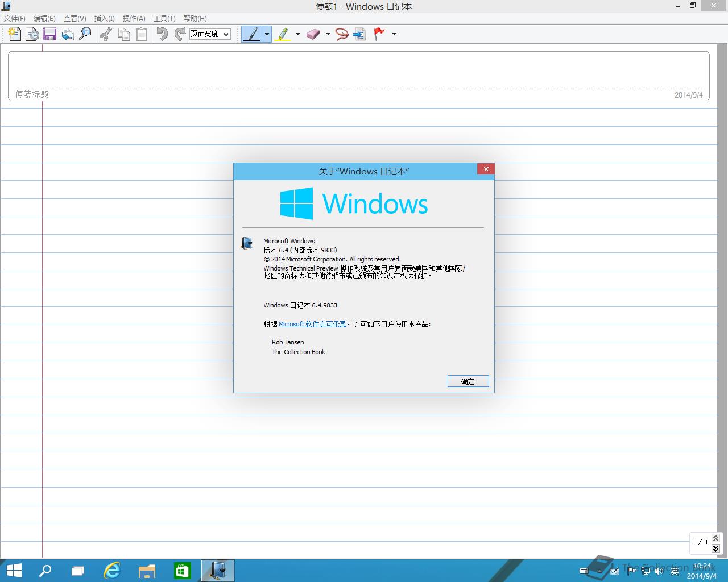Open Find with the magnifier toolbar icon
This screenshot has height=582, width=728.
tap(85, 34)
